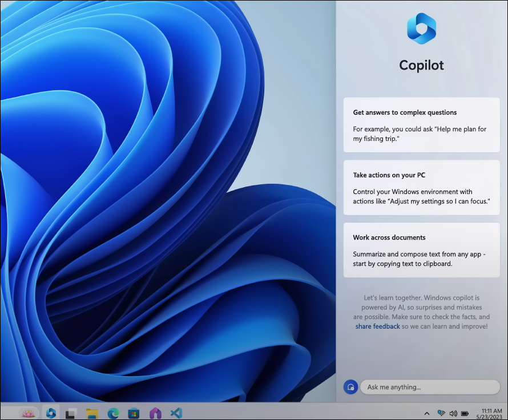Select the 'Take actions on your PC' card
Viewport: 508px width, 420px height.
point(421,188)
